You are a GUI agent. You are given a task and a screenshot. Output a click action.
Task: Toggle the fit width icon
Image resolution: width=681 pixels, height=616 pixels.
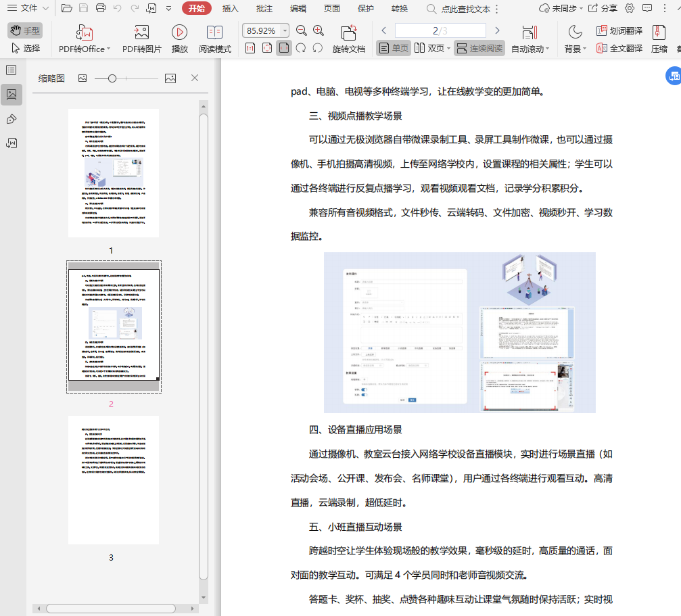pos(284,48)
